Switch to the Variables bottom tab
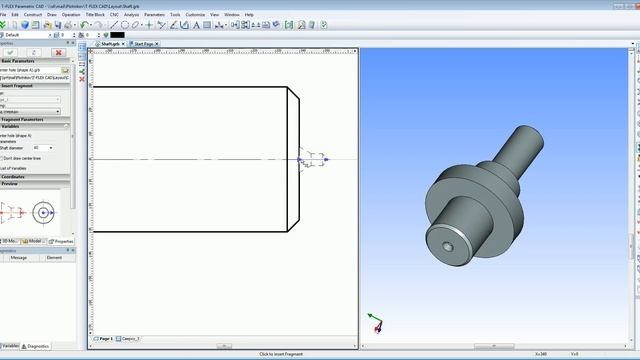The height and width of the screenshot is (360, 640). pos(10,346)
